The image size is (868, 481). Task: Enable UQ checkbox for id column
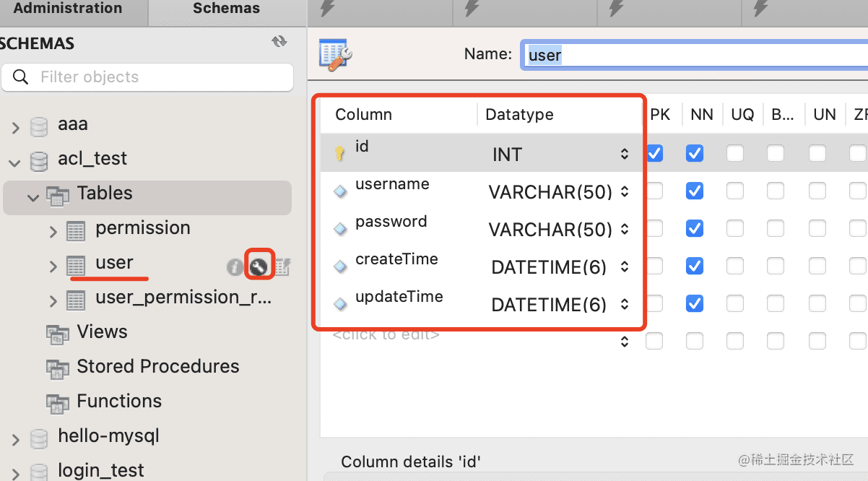pos(735,153)
